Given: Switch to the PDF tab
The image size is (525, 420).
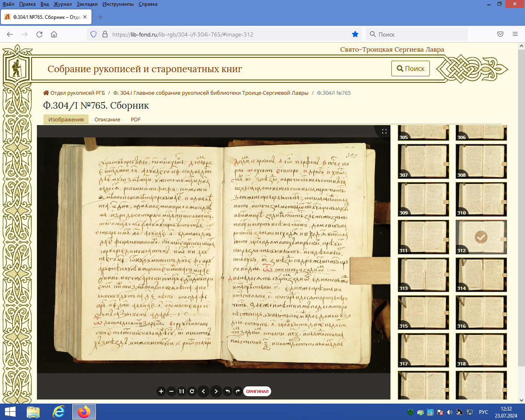Looking at the screenshot, I should point(136,119).
